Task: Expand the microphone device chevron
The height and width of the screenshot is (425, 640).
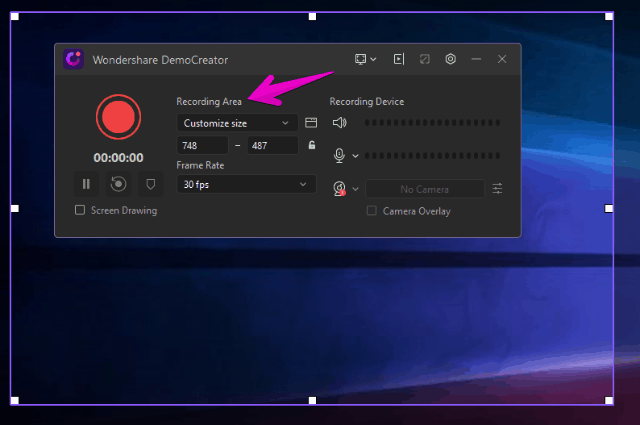Action: point(355,156)
